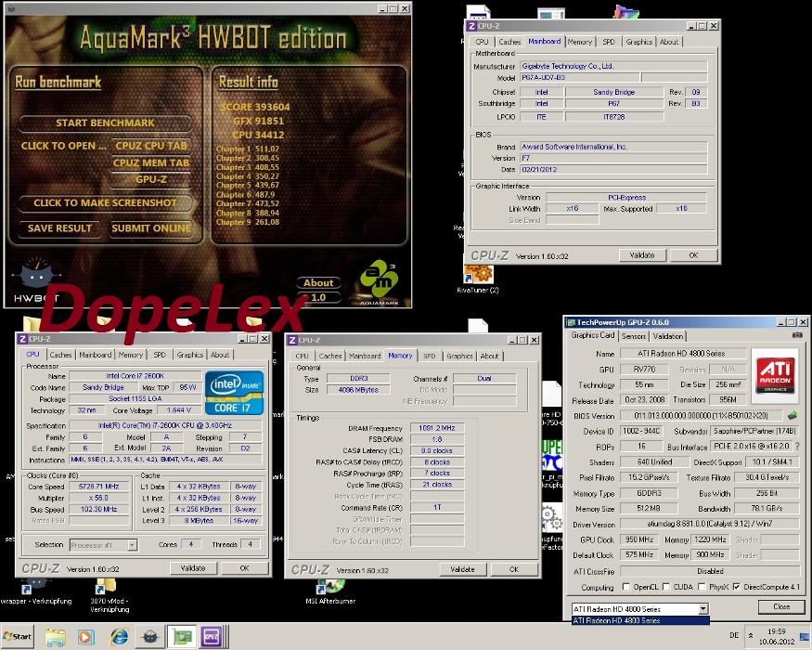The image size is (812, 650).
Task: Enable the CUDA checkbox in GPU-Z
Action: (x=666, y=587)
